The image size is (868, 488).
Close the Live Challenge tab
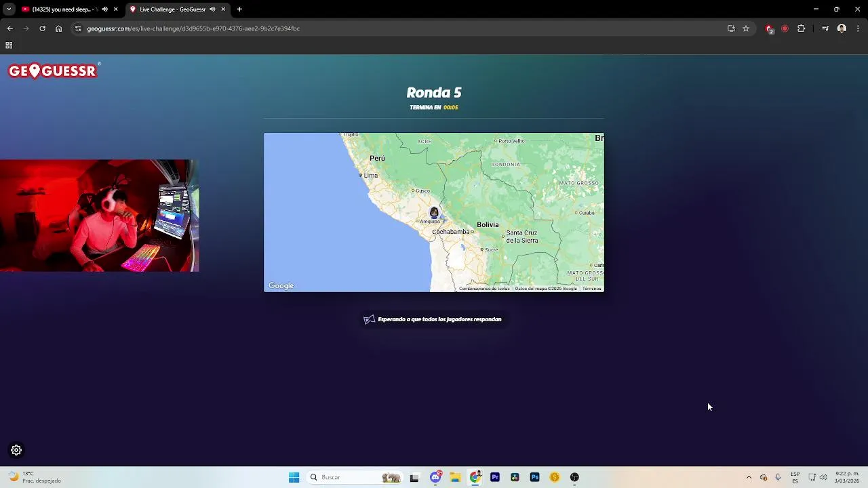pos(223,9)
